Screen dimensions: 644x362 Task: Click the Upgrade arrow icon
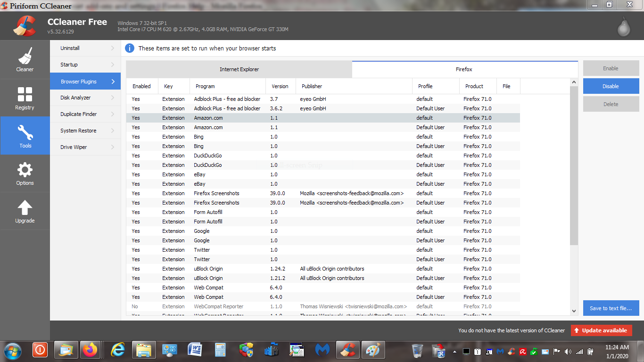tap(25, 207)
